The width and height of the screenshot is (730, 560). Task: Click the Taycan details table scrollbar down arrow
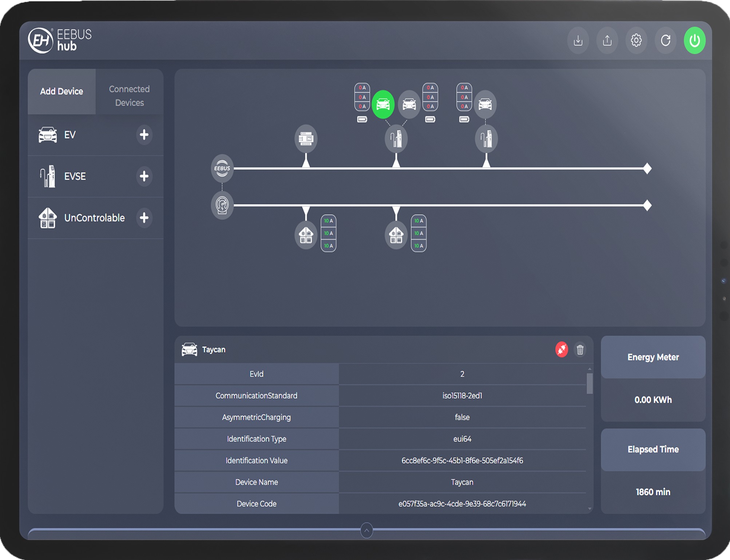click(x=590, y=509)
